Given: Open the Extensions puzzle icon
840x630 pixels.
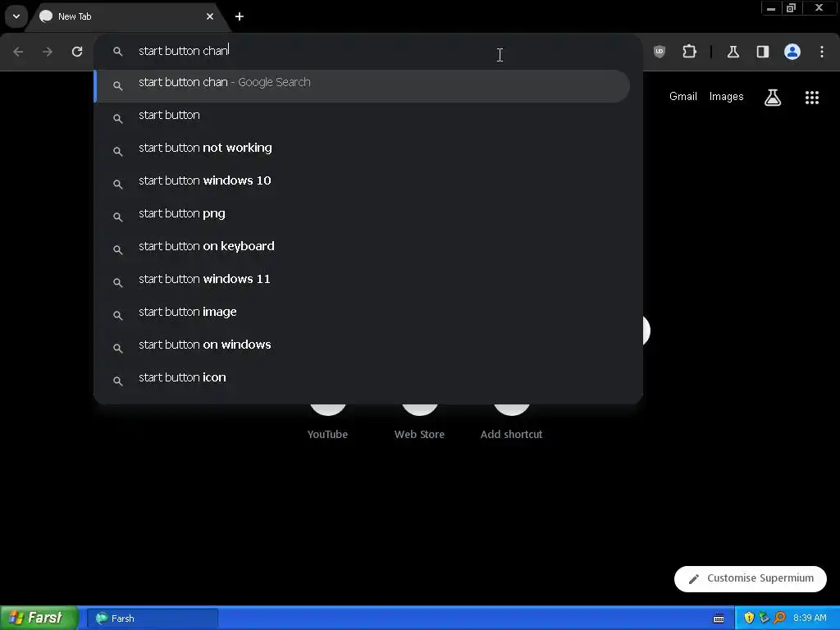Looking at the screenshot, I should click(x=689, y=52).
